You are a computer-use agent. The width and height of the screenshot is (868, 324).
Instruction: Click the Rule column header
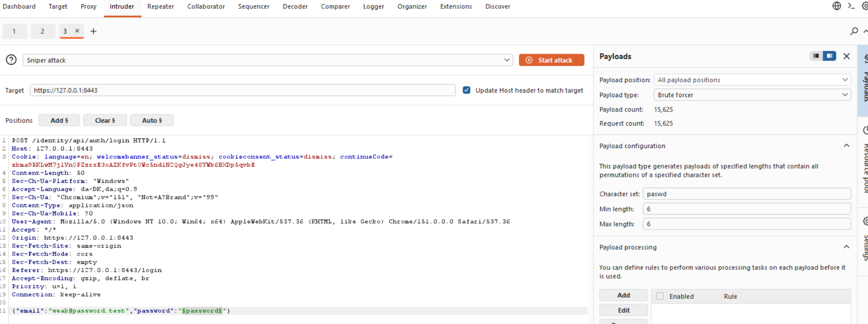tap(786, 296)
